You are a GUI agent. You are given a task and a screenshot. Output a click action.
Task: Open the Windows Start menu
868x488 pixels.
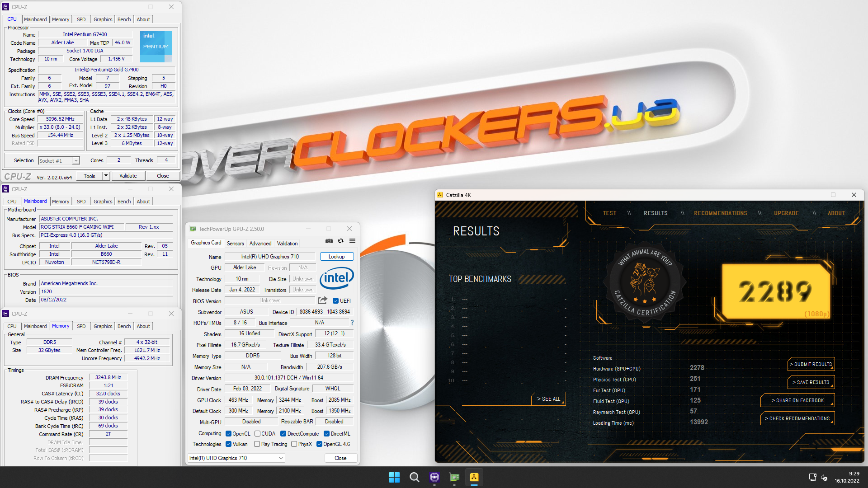tap(394, 477)
